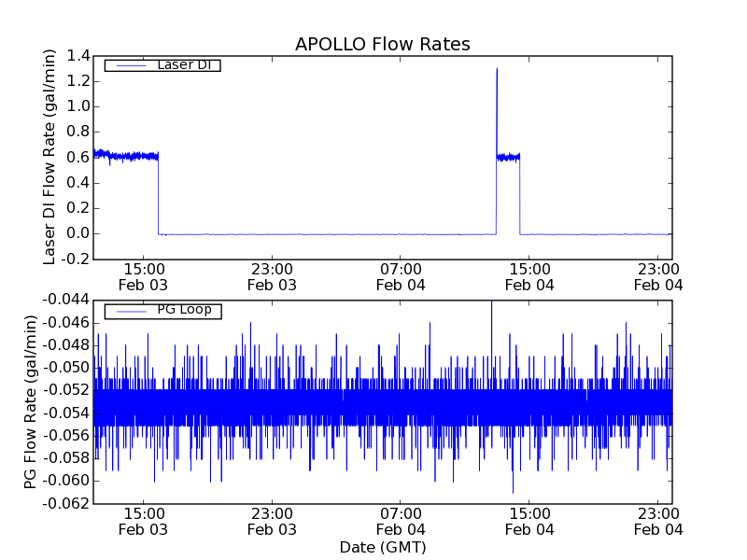
Task: Click the "Laser DI Flow Rate (gal/min)" axis label
Action: click(49, 157)
